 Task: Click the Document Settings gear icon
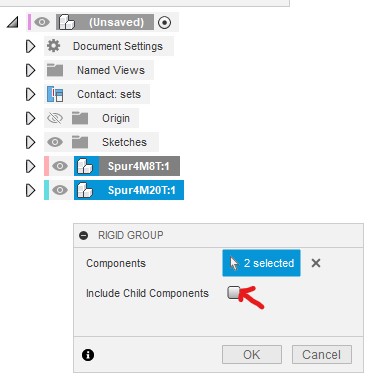pyautogui.click(x=53, y=46)
